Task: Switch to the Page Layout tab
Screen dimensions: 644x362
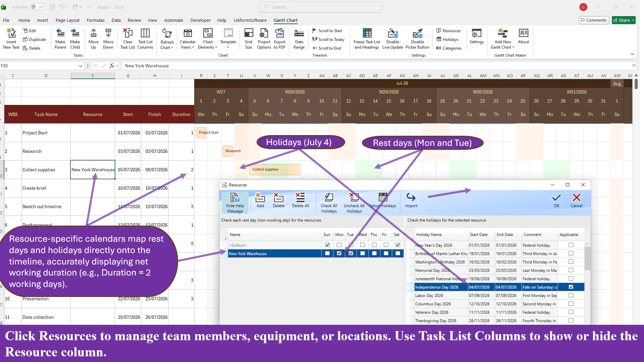Action: [67, 20]
